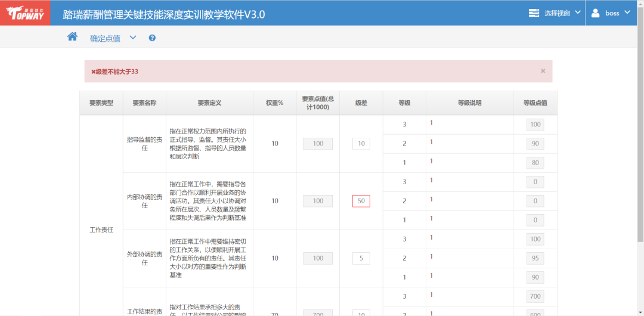This screenshot has height=316, width=644.
Task: Open the help question mark icon
Action: [x=152, y=38]
